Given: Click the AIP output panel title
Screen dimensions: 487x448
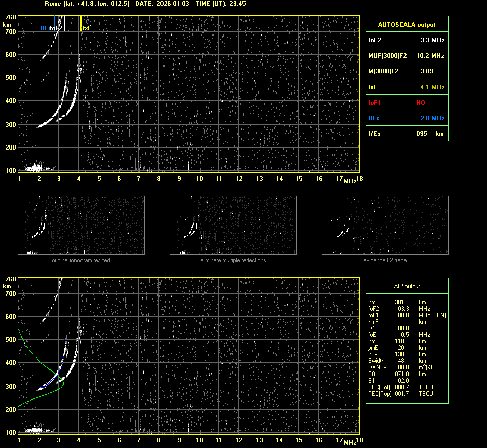Looking at the screenshot, I should pos(407,286).
